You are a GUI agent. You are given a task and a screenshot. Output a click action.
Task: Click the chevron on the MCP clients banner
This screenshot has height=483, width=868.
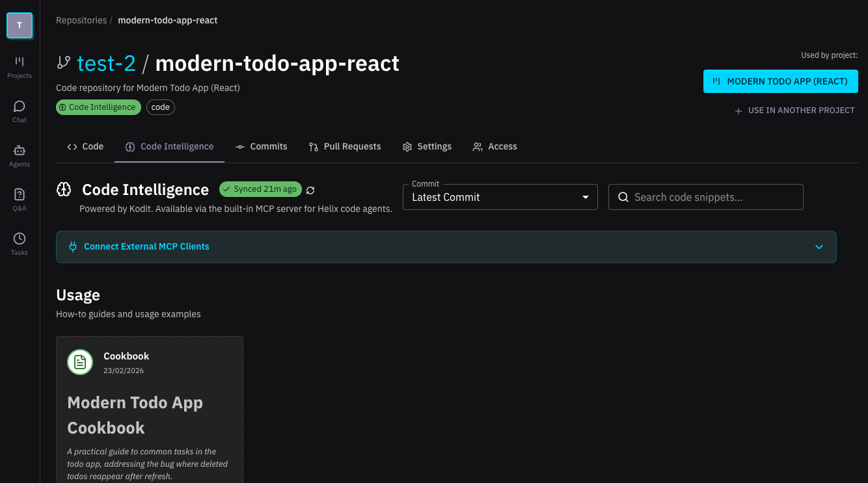tap(819, 247)
